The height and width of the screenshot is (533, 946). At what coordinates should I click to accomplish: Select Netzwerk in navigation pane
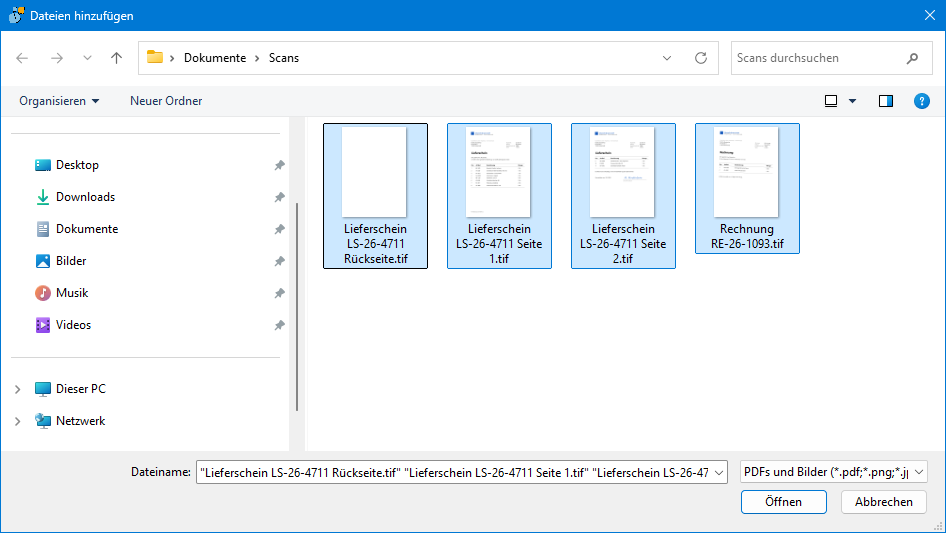click(x=80, y=421)
